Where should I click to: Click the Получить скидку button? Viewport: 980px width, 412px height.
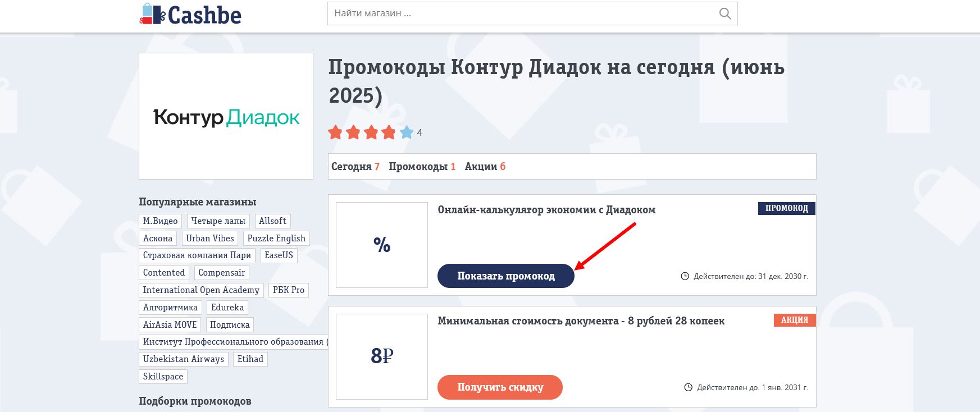[x=500, y=387]
